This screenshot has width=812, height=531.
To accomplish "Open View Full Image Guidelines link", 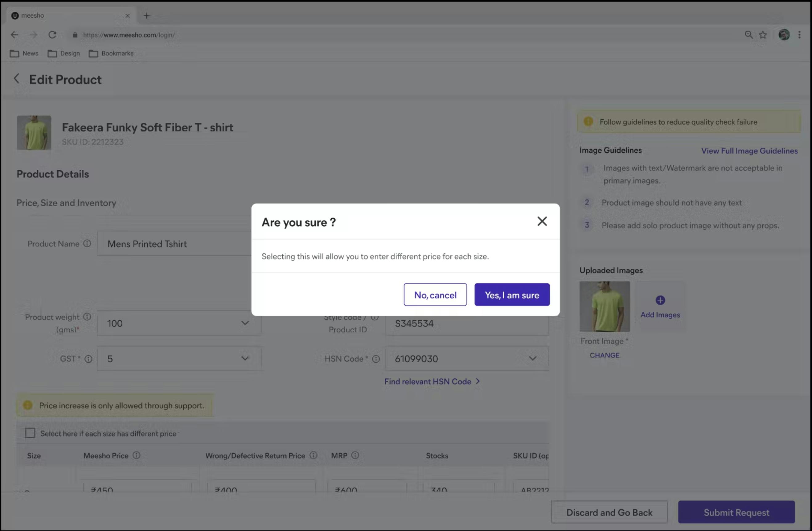I will tap(749, 150).
